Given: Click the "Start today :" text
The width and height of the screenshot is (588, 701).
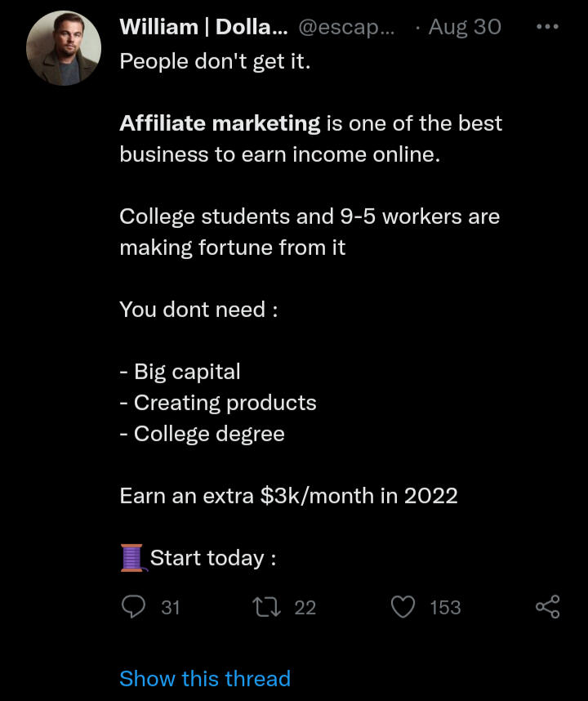Looking at the screenshot, I should click(x=212, y=559).
